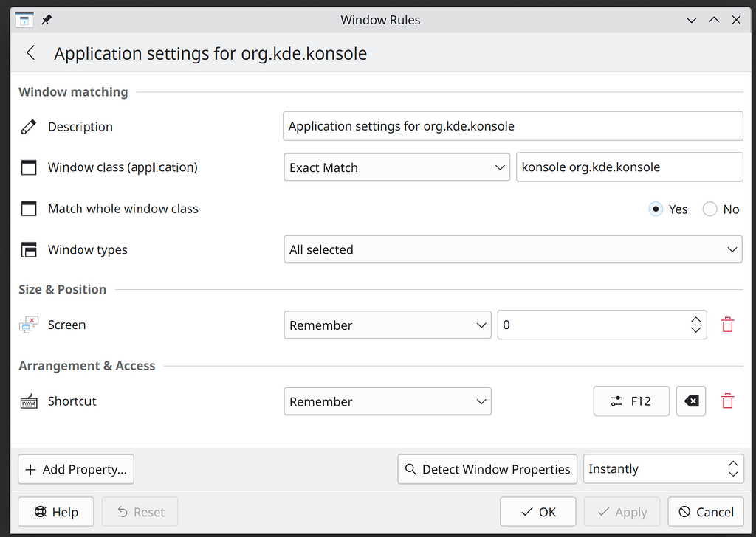The height and width of the screenshot is (537, 756).
Task: Click the Add Property button
Action: (76, 469)
